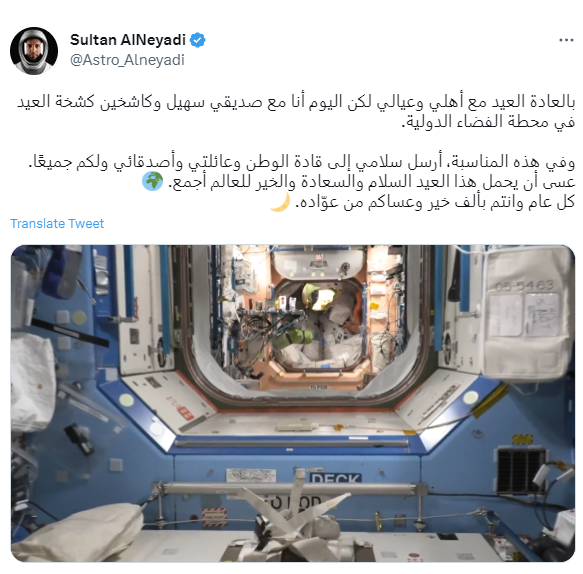Image resolution: width=583 pixels, height=574 pixels.
Task: Click the green bag inside the hatch
Action: pyautogui.click(x=292, y=338)
